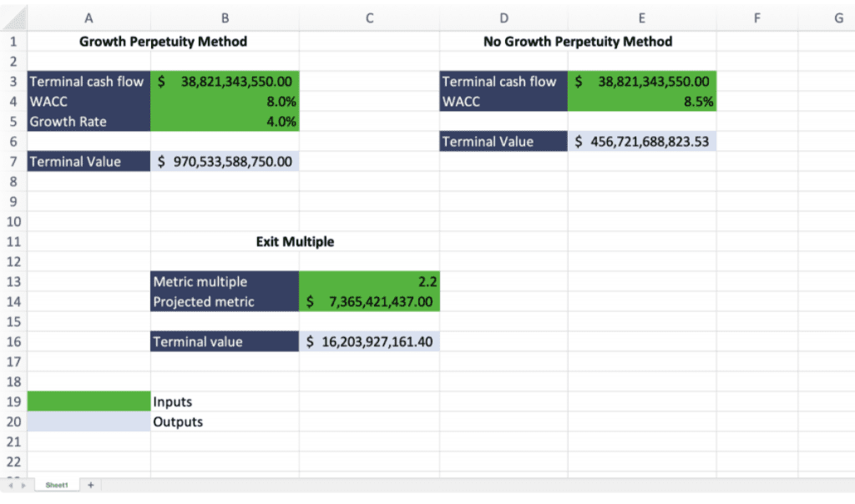Click the green Inputs legend swatch
This screenshot has width=855, height=504.
(x=89, y=401)
